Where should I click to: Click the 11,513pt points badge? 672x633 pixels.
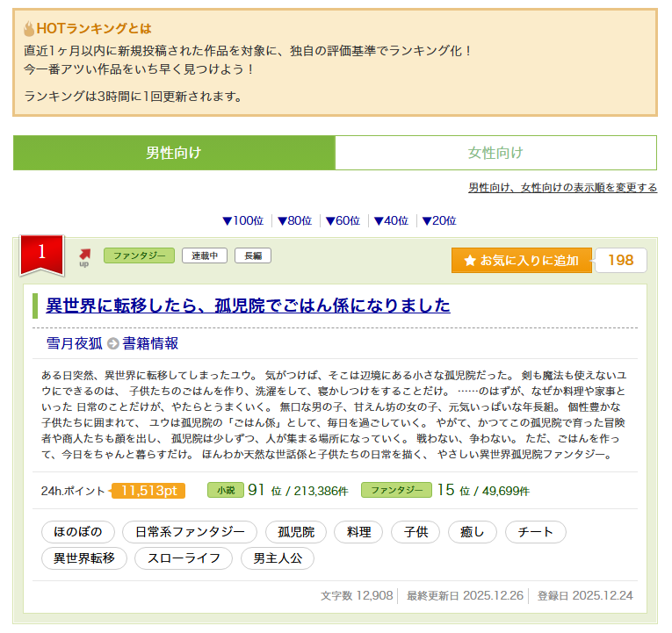tap(148, 491)
